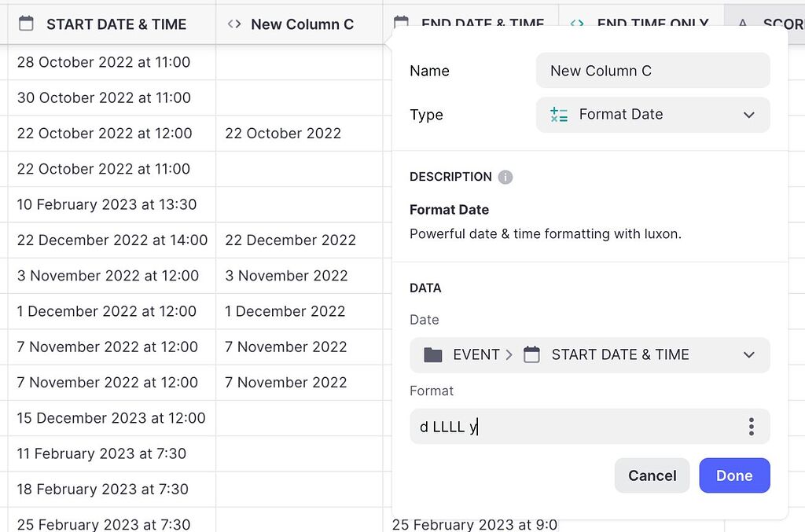Open the three-dot menu in Format field

click(x=751, y=427)
